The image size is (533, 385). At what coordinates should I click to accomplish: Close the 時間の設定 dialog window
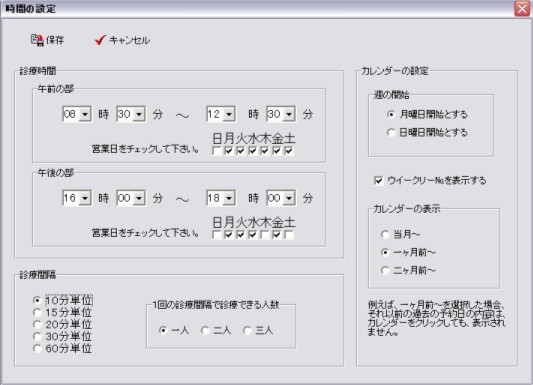point(522,8)
